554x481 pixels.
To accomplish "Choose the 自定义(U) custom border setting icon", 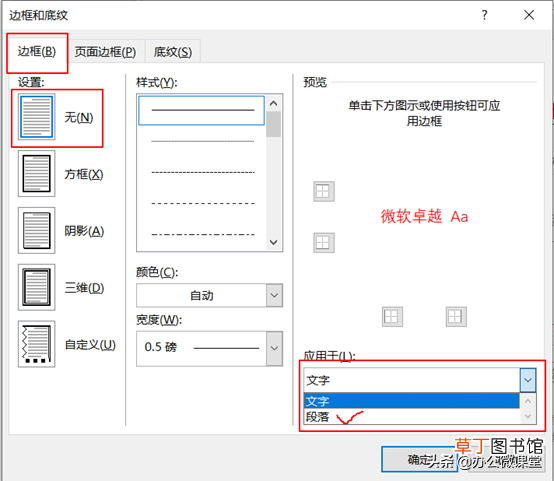I will pos(36,344).
